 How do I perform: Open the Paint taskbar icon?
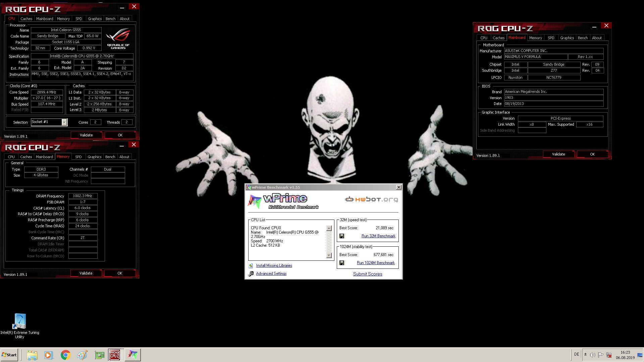[82, 355]
